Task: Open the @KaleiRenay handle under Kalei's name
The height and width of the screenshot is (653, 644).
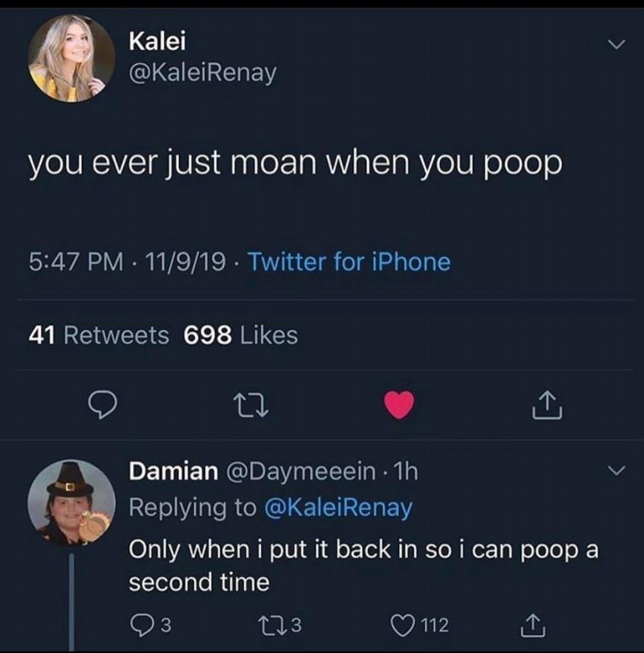Action: tap(202, 74)
